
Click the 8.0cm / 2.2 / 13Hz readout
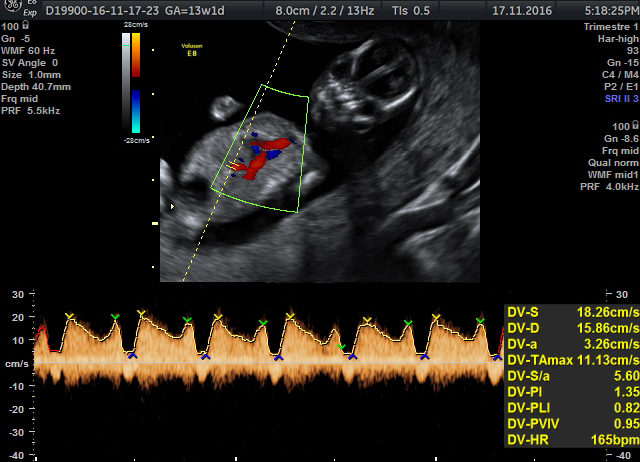(325, 11)
